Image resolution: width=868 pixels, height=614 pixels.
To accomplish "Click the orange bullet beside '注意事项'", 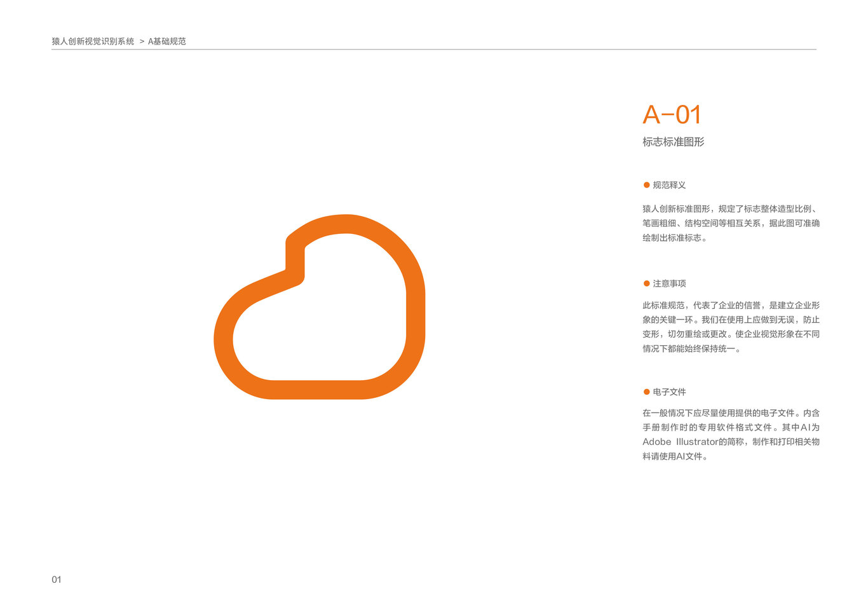I will pyautogui.click(x=646, y=283).
